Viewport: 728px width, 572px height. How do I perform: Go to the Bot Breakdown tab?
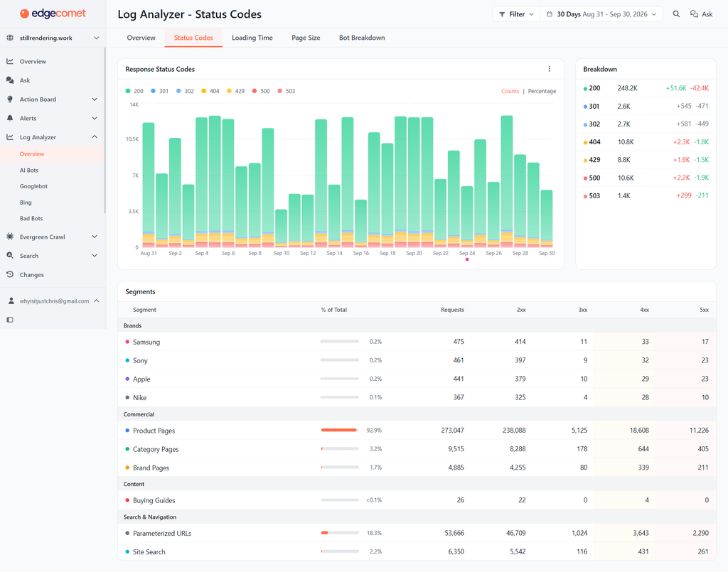click(x=362, y=38)
